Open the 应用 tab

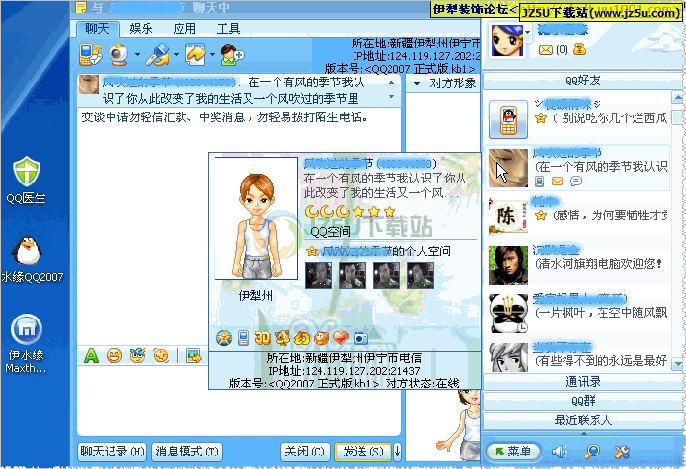tap(185, 29)
